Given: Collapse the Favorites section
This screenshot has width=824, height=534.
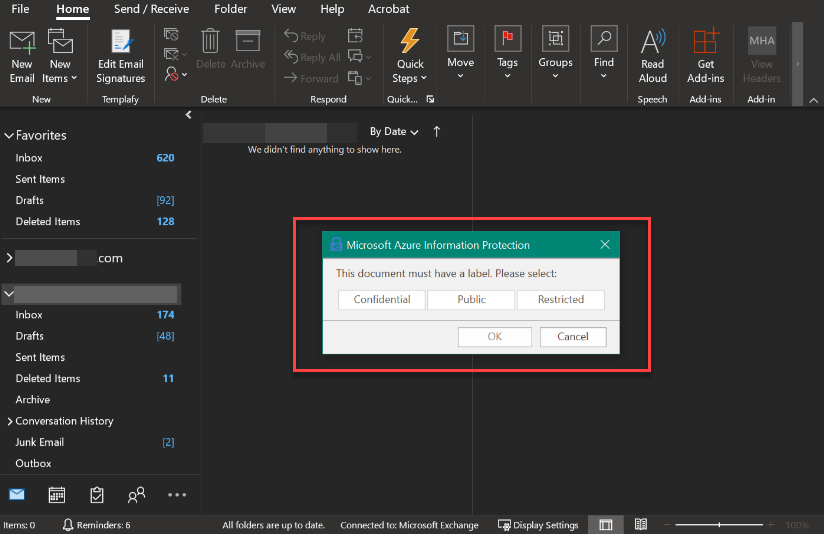Looking at the screenshot, I should (x=9, y=136).
